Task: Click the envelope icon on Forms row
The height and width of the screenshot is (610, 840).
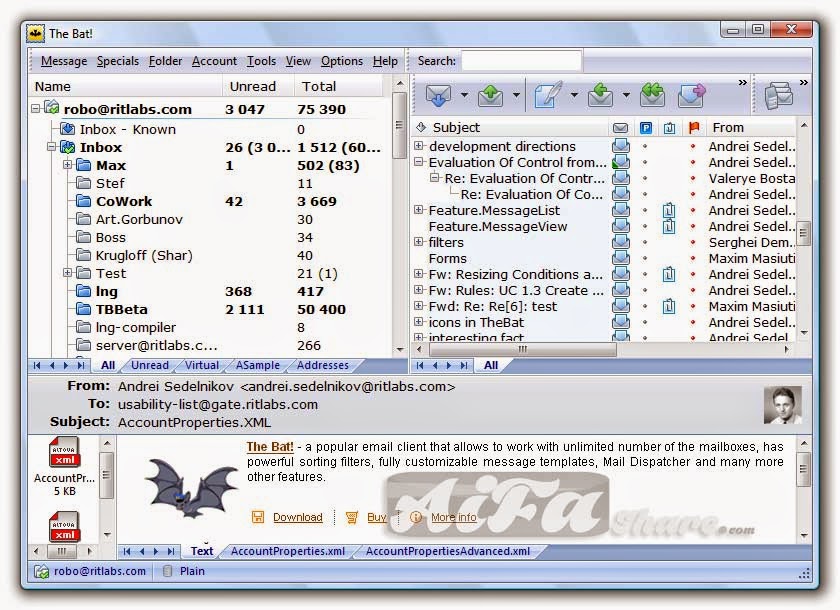Action: point(621,258)
